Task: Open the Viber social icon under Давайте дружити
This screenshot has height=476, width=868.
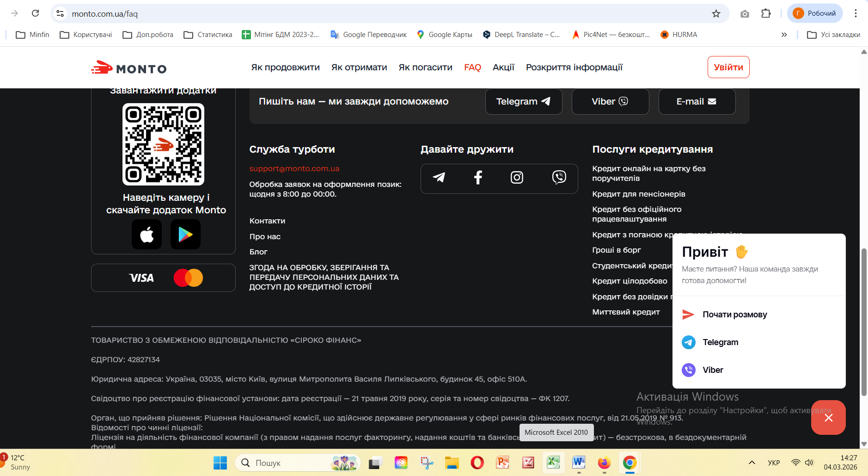Action: (x=559, y=177)
